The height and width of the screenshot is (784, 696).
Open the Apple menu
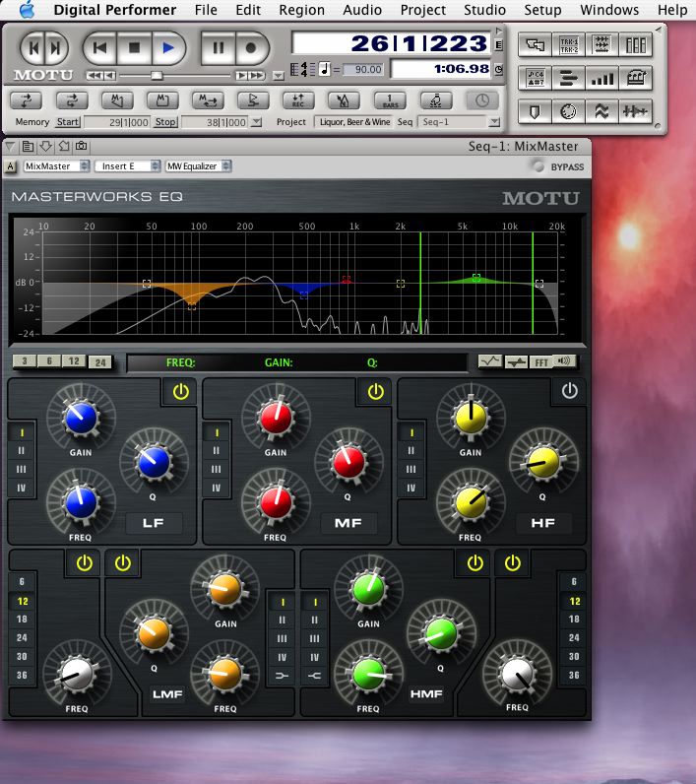pos(27,10)
